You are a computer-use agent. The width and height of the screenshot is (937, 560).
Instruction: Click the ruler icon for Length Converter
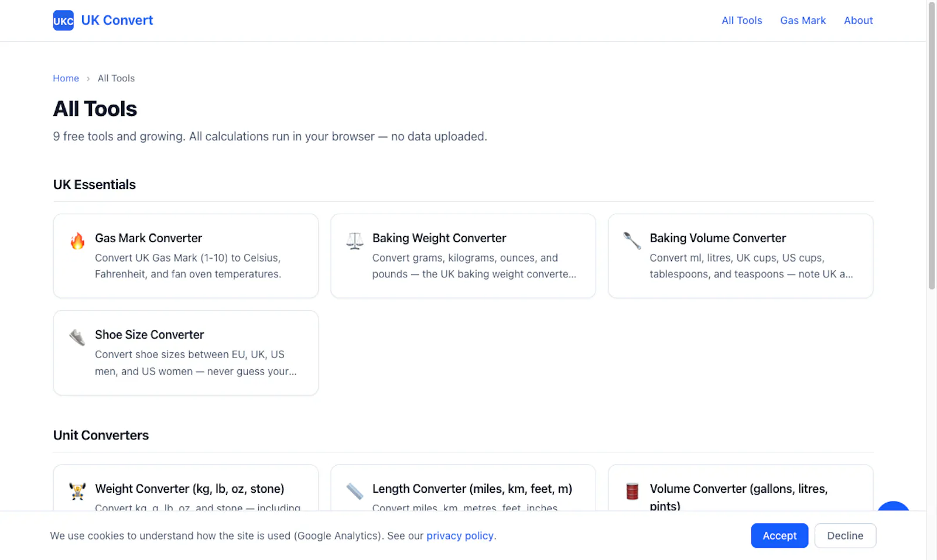pos(355,491)
